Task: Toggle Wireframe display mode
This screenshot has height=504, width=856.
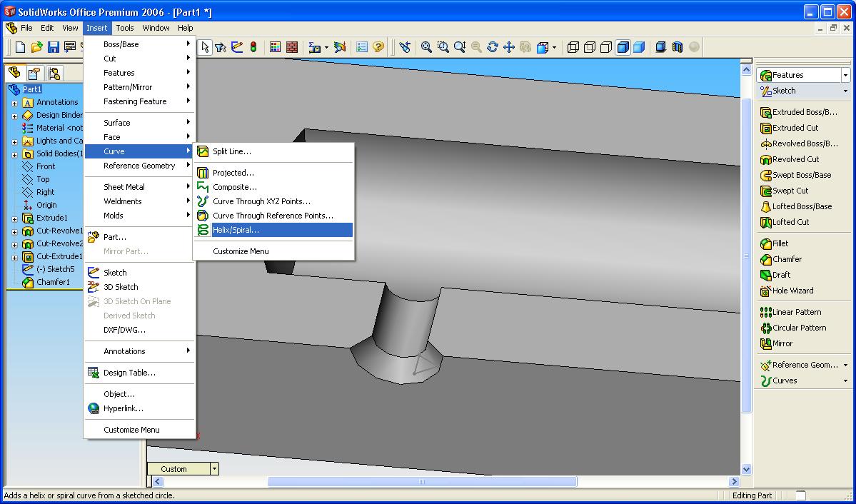Action: 573,48
